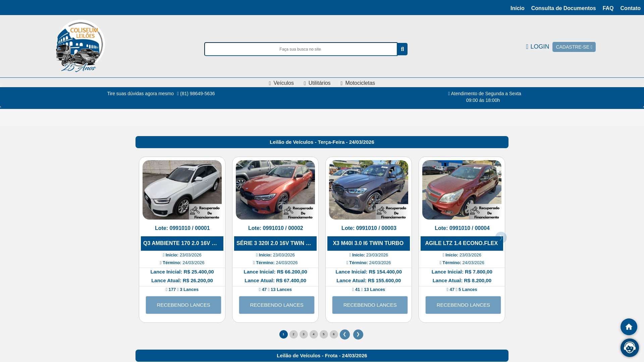Click Lote 0991010 / 00002 link
The width and height of the screenshot is (644, 362).
point(275,228)
